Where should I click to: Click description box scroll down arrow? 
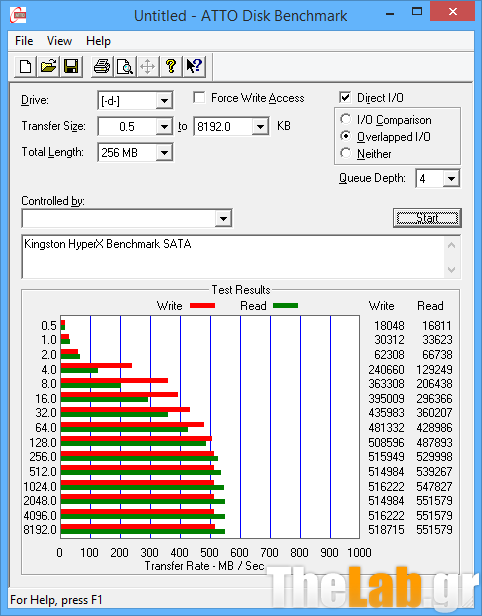pos(452,270)
